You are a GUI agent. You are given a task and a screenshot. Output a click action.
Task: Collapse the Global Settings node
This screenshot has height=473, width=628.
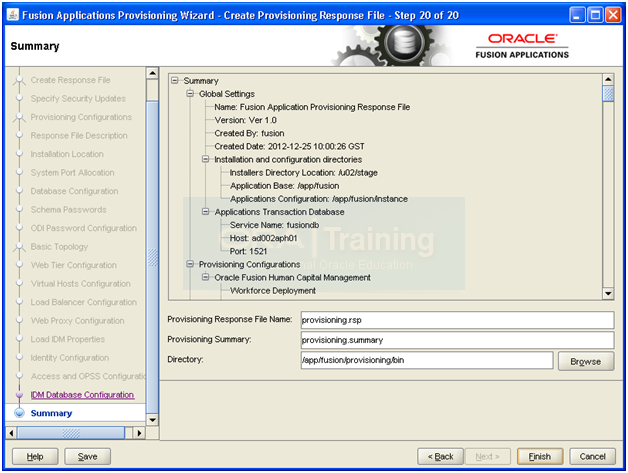coord(190,94)
